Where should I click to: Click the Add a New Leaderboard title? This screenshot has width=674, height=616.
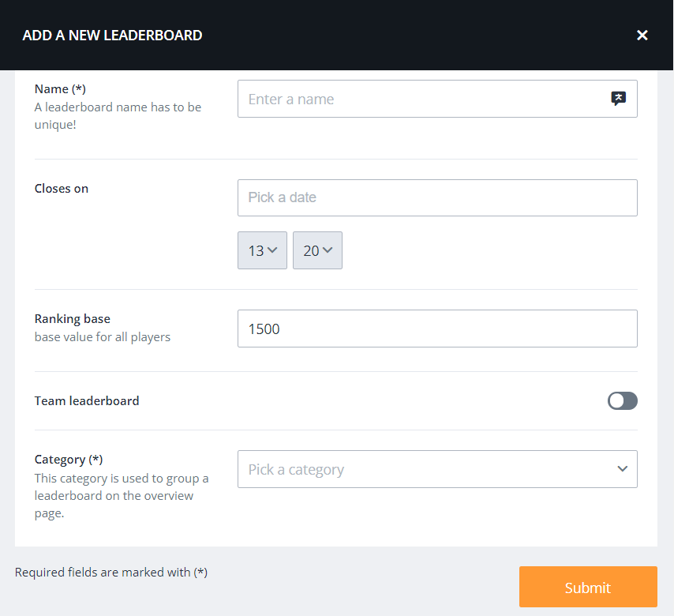pyautogui.click(x=112, y=36)
